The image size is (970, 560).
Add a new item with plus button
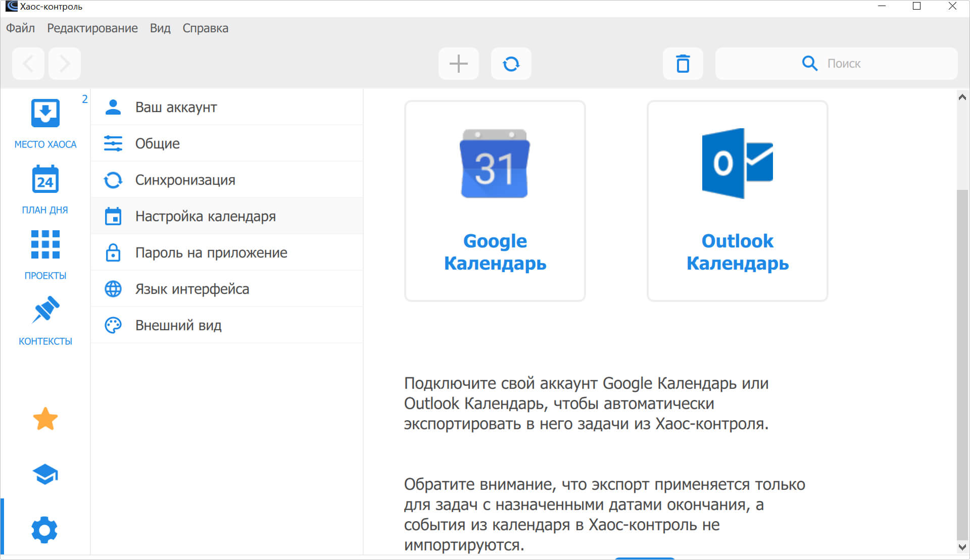pyautogui.click(x=458, y=64)
